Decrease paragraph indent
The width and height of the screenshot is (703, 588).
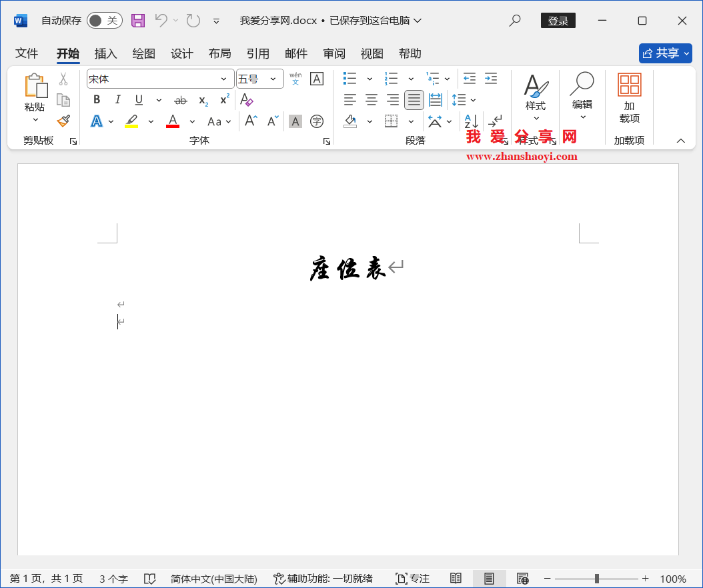(x=470, y=79)
